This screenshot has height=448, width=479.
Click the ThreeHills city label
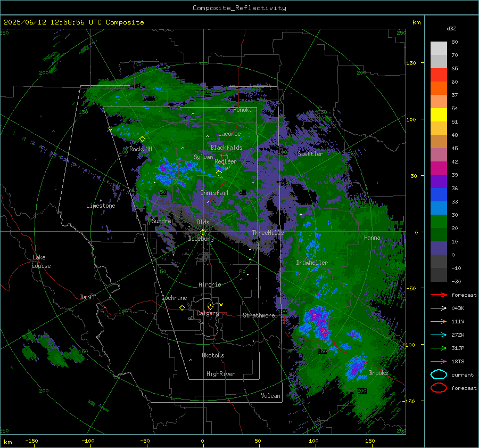[268, 233]
